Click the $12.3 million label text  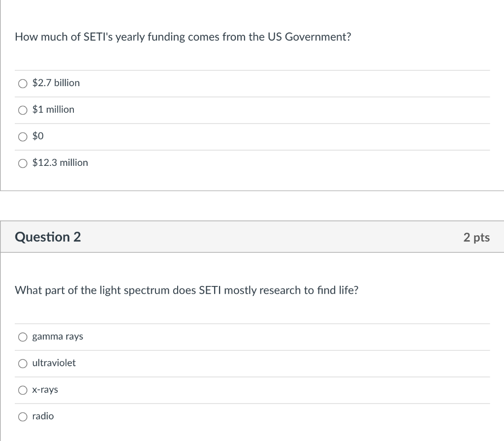click(x=60, y=162)
